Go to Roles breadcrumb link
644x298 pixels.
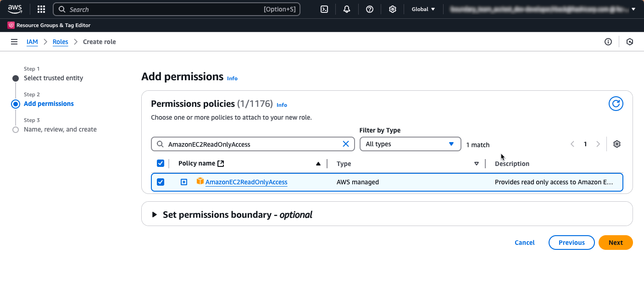pos(61,42)
